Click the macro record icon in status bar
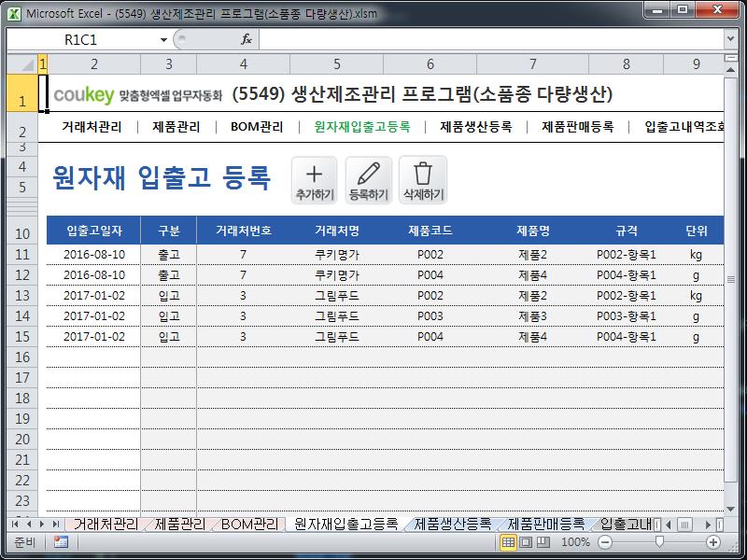Viewport: 747px width, 560px height. click(x=61, y=542)
